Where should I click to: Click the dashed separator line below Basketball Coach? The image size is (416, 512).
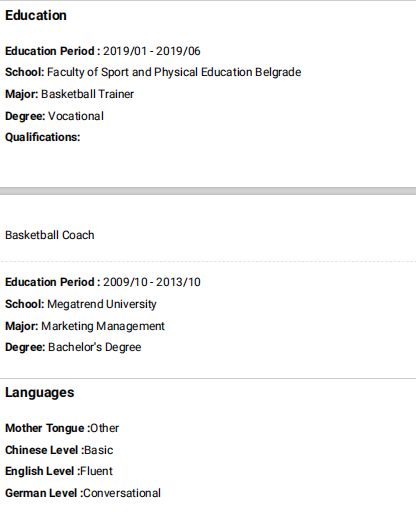[x=208, y=262]
